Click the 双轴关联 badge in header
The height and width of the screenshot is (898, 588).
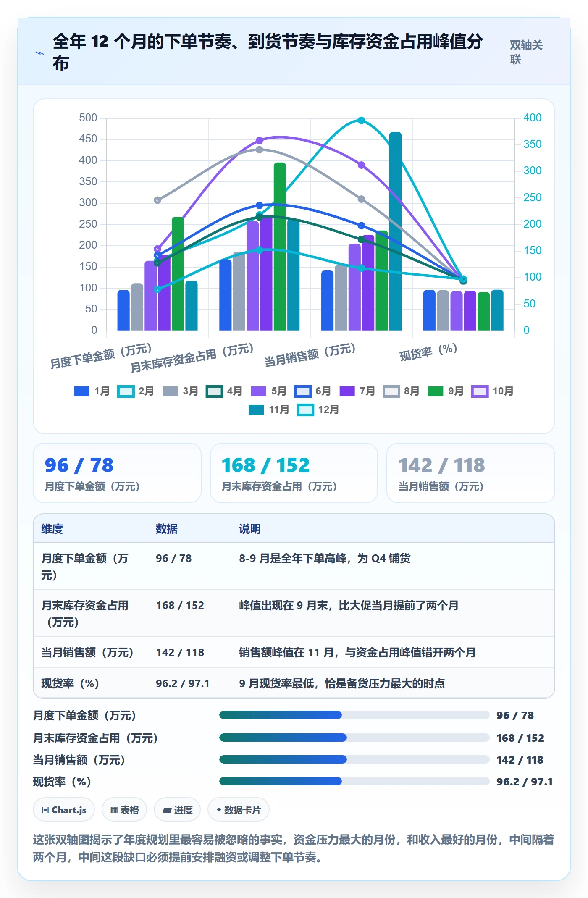(x=526, y=53)
